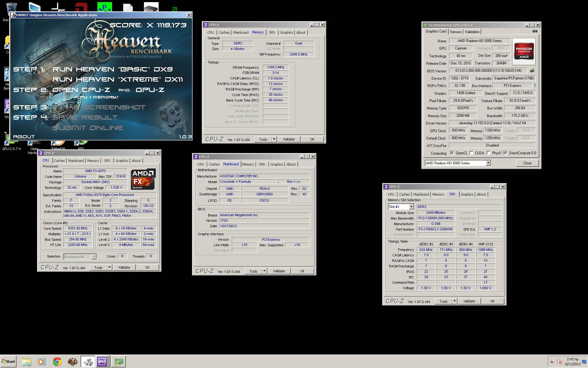The width and height of the screenshot is (588, 368).
Task: Click Tools button in CPU-Z SPD window
Action: coord(443,301)
